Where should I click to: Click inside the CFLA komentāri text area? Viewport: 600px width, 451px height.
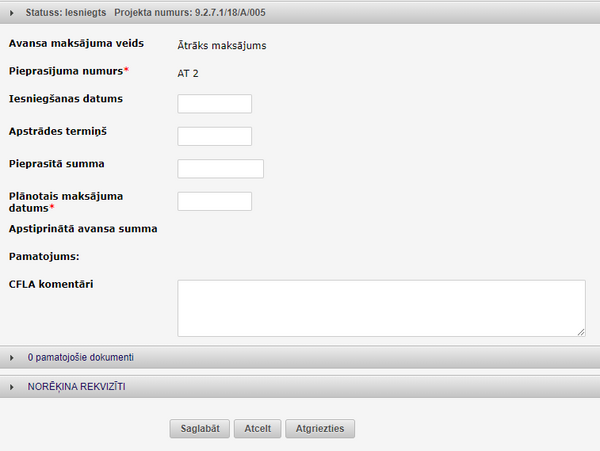coord(381,308)
